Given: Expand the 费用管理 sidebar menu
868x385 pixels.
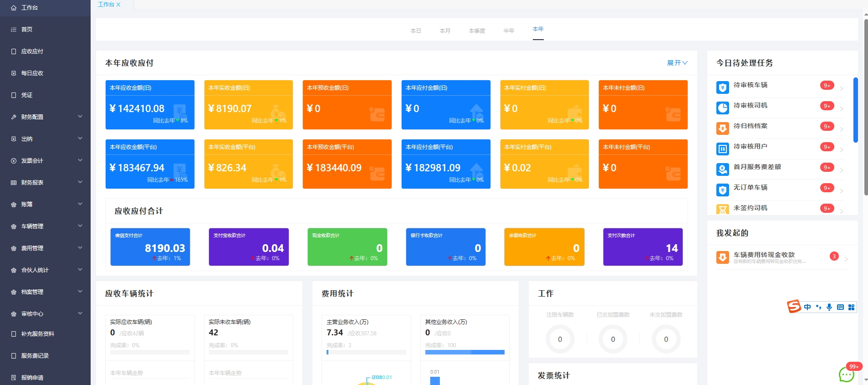Looking at the screenshot, I should point(46,248).
